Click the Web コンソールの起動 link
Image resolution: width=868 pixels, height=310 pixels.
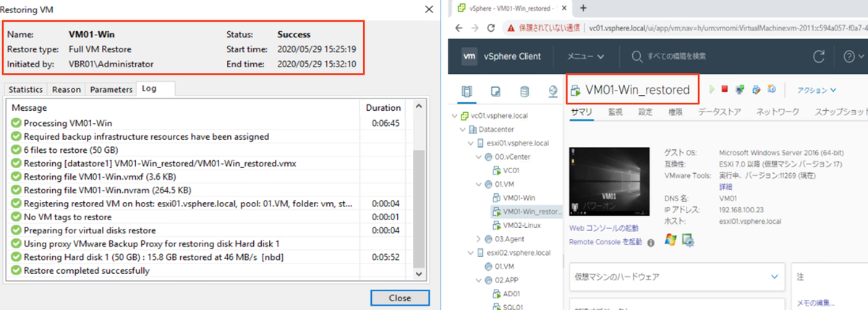(605, 230)
